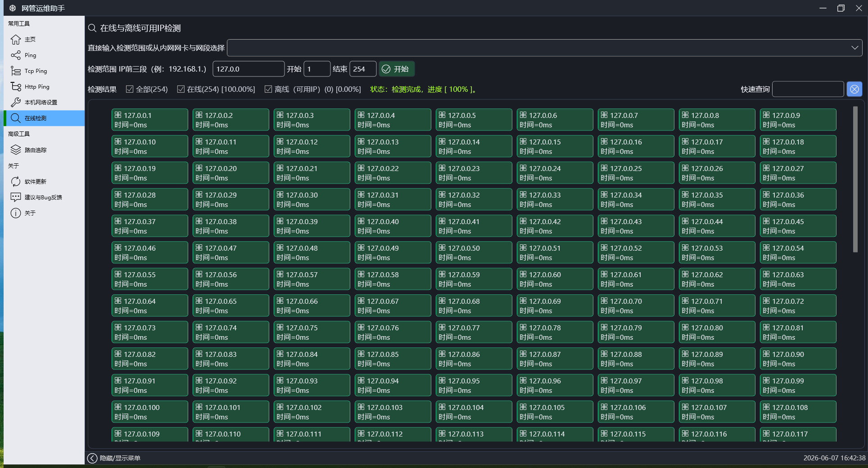Screen dimensions: 868x468
Task: Toggle the 在线(254) checkbox
Action: click(x=181, y=89)
